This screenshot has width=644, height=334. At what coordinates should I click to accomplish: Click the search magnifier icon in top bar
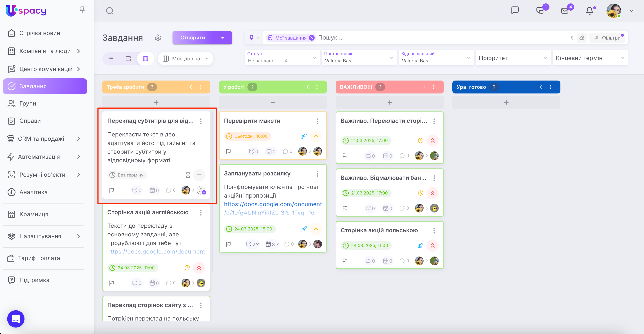click(x=109, y=11)
